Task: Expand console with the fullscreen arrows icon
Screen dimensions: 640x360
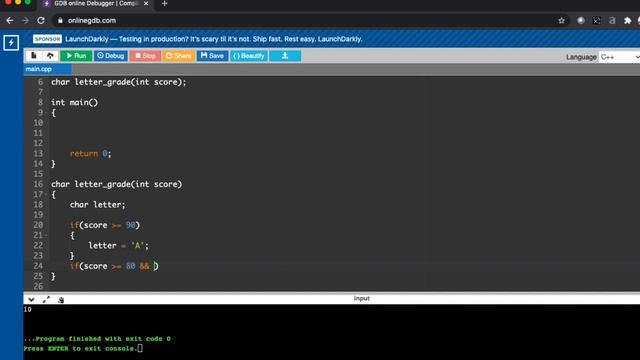Action: coord(46,300)
